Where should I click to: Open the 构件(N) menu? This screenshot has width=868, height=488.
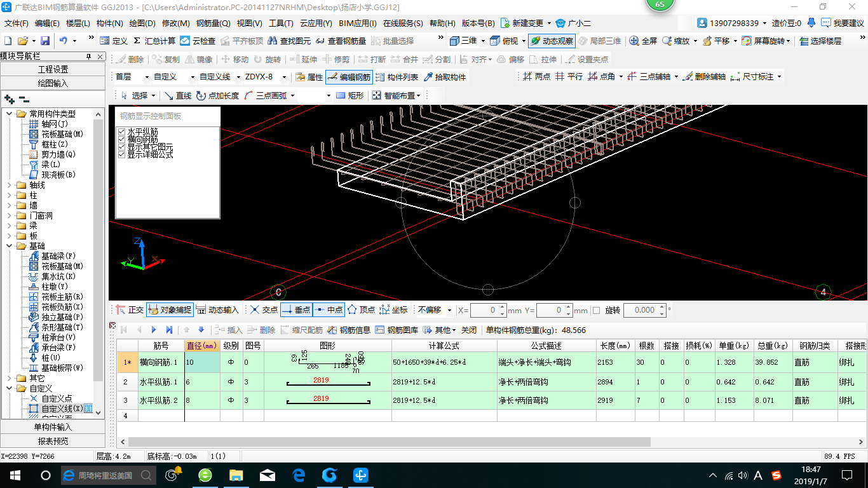pyautogui.click(x=109, y=24)
